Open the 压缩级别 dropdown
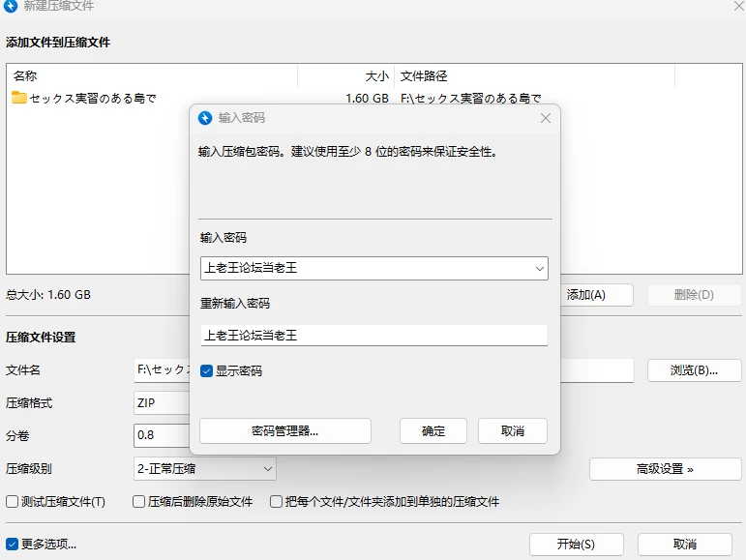 pos(204,469)
